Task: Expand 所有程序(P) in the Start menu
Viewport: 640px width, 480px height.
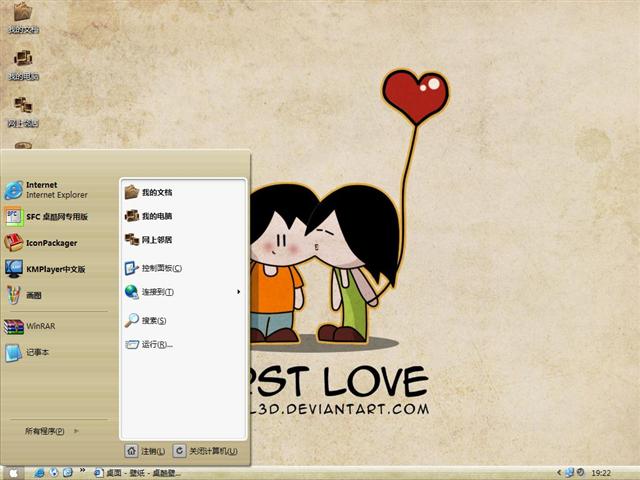Action: [52, 431]
